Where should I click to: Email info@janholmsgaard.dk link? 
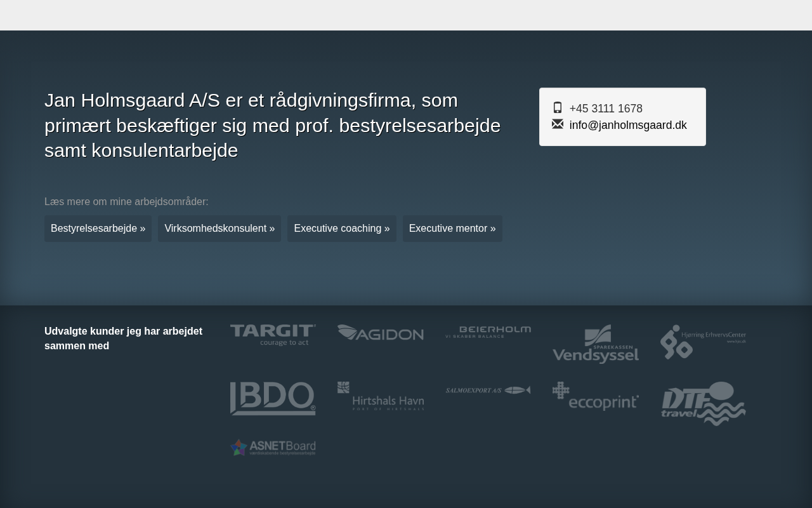pos(628,125)
